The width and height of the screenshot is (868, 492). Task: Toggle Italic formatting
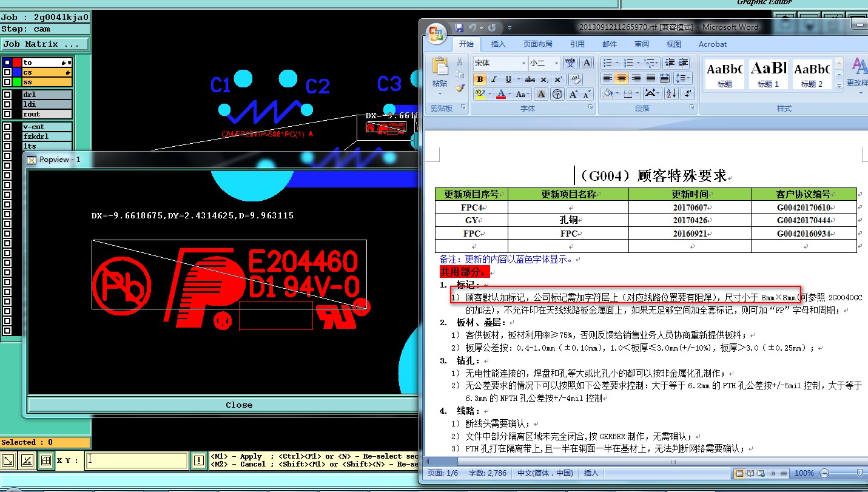(x=494, y=79)
